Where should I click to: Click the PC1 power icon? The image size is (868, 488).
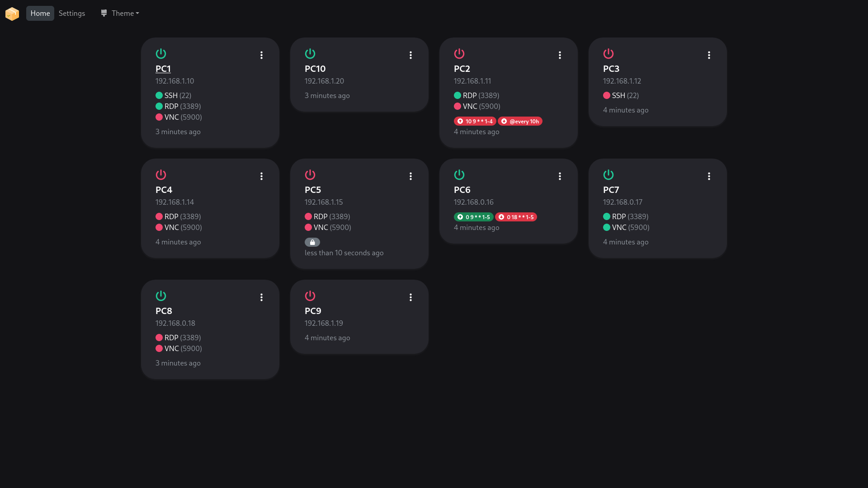(161, 54)
